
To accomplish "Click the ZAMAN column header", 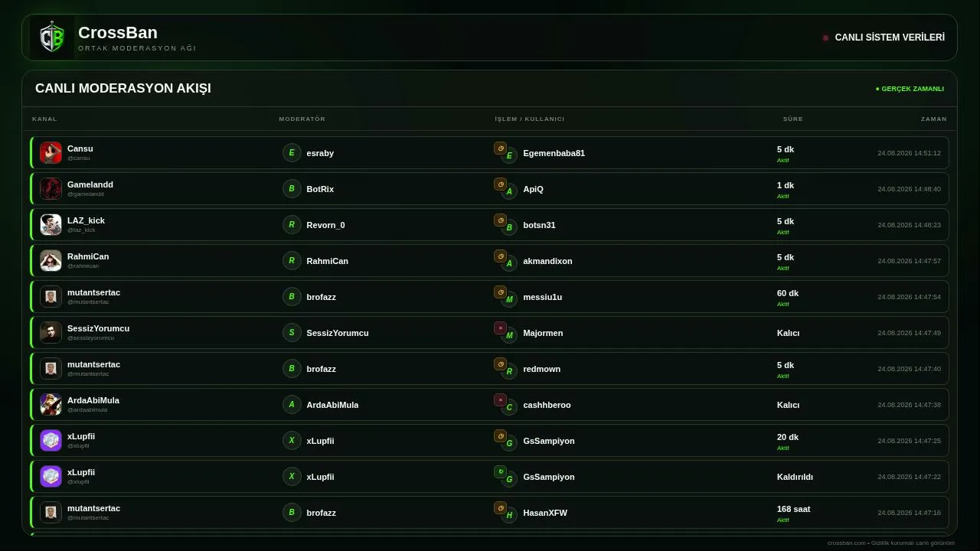I will [x=934, y=119].
